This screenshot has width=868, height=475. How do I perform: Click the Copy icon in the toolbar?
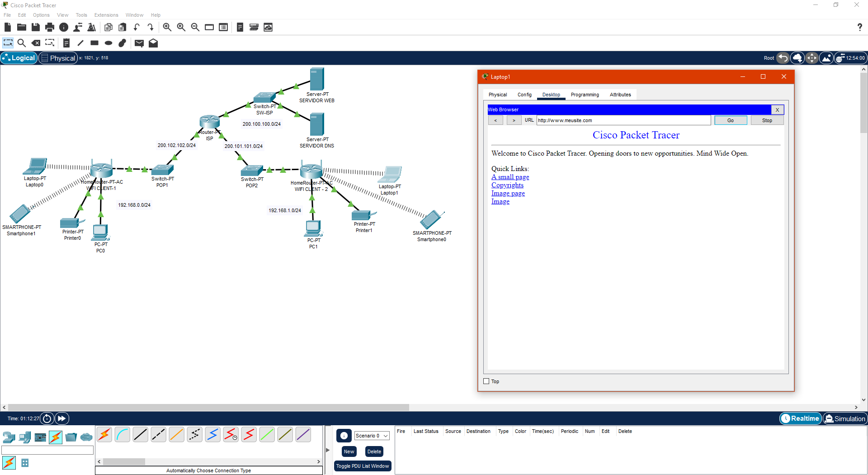tap(108, 27)
